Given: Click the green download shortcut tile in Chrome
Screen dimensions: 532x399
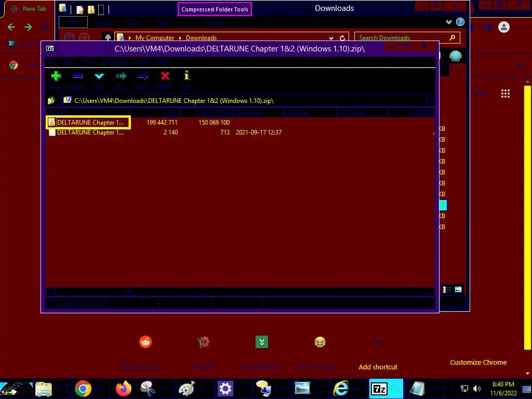Looking at the screenshot, I should 262,342.
